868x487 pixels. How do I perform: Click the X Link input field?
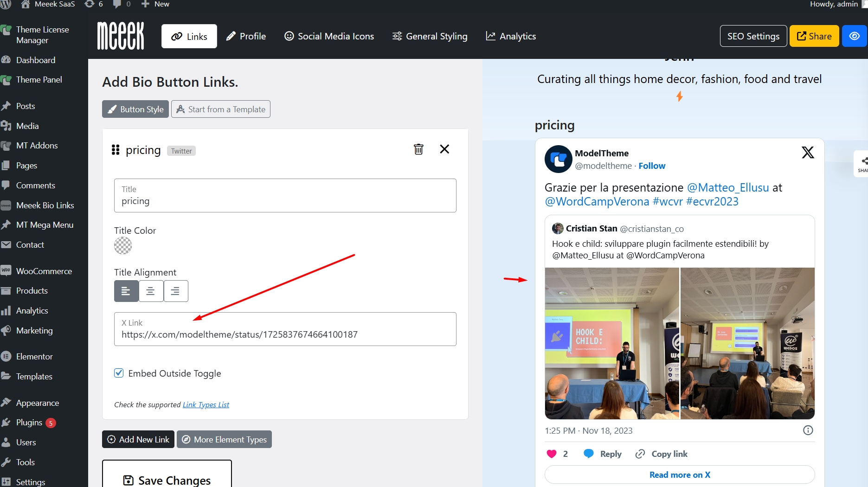[x=285, y=329]
